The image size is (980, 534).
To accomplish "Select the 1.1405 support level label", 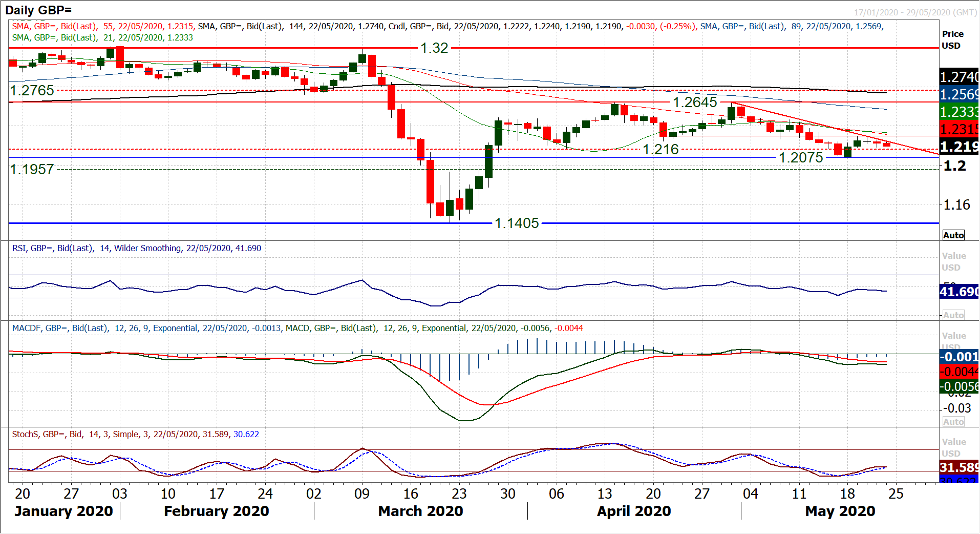I will [x=517, y=223].
